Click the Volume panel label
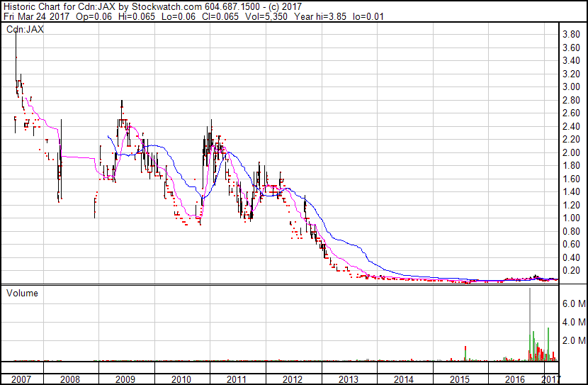Image resolution: width=588 pixels, height=385 pixels. [x=22, y=293]
